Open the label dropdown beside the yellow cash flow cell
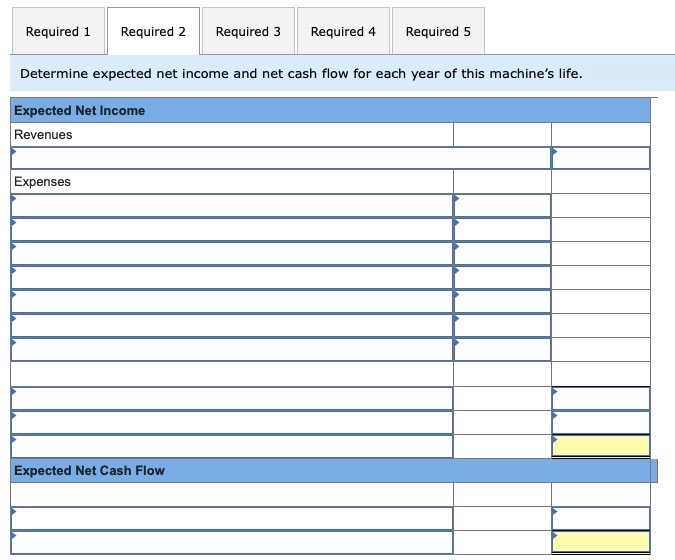The width and height of the screenshot is (675, 560). click(x=232, y=542)
